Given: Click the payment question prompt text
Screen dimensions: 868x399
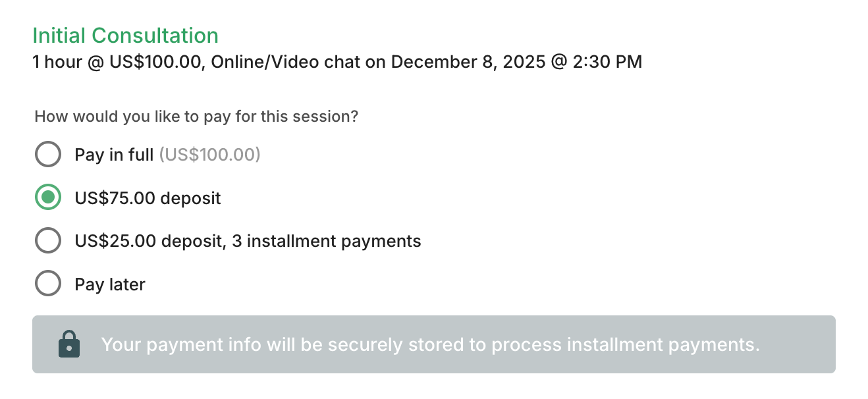Looking at the screenshot, I should click(196, 117).
